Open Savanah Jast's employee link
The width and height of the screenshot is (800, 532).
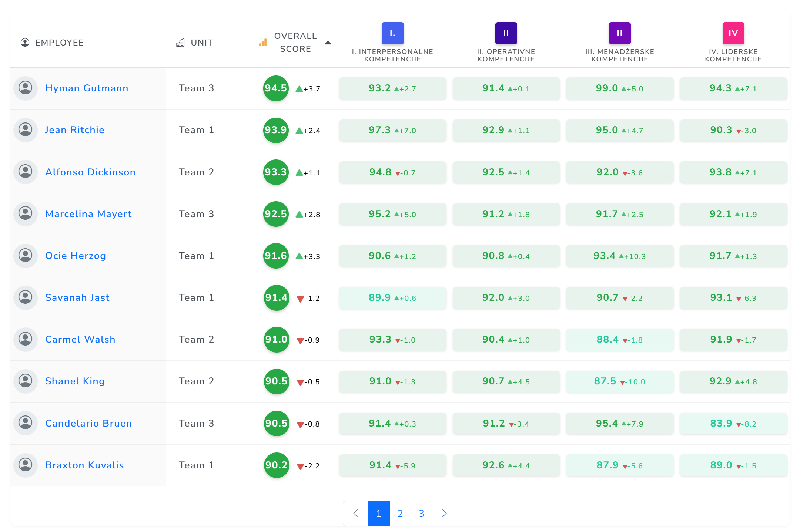click(x=77, y=297)
